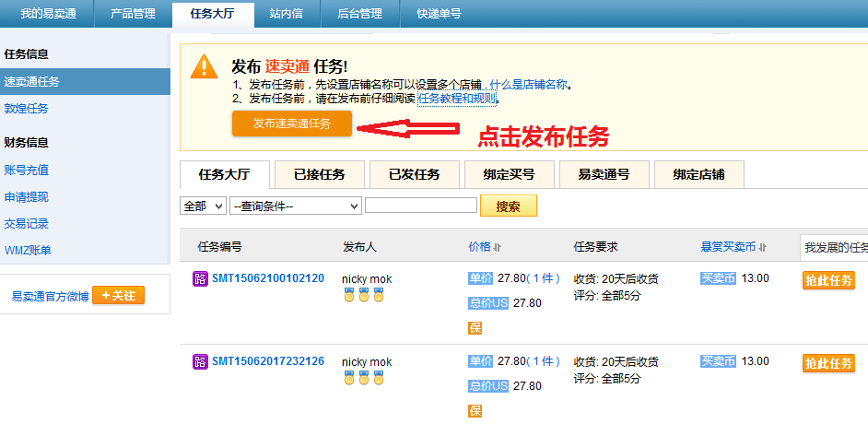Open 账号充值 in the left sidebar

[x=27, y=170]
